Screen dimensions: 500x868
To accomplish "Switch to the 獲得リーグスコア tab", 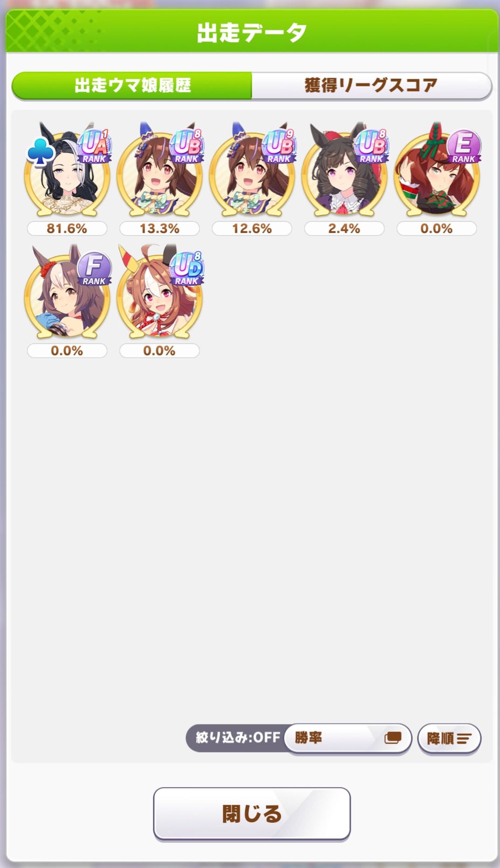I will (371, 85).
